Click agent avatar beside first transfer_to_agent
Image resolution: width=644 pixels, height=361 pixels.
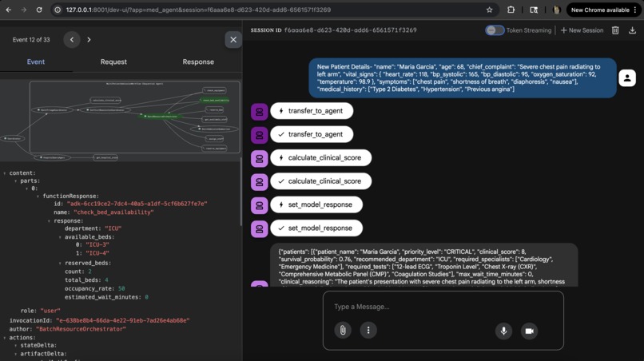(x=259, y=112)
